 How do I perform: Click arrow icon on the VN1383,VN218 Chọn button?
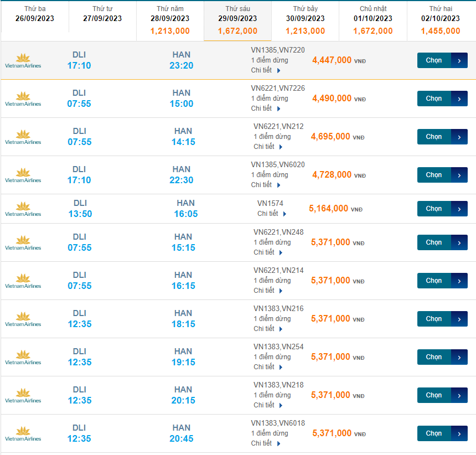459,395
